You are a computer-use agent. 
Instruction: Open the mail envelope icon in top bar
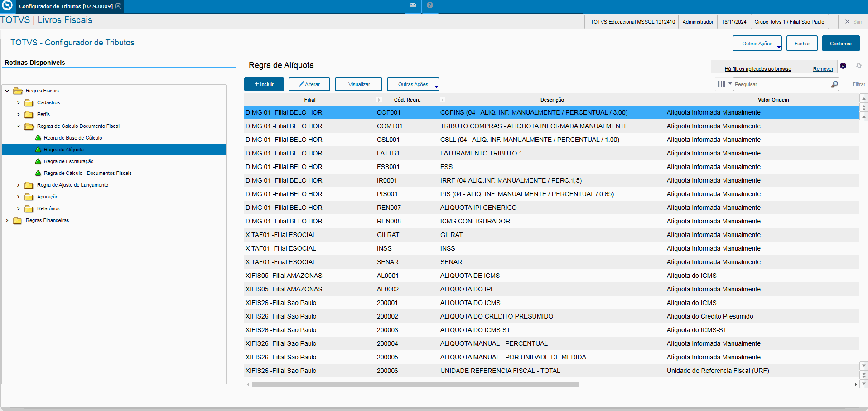(x=413, y=5)
